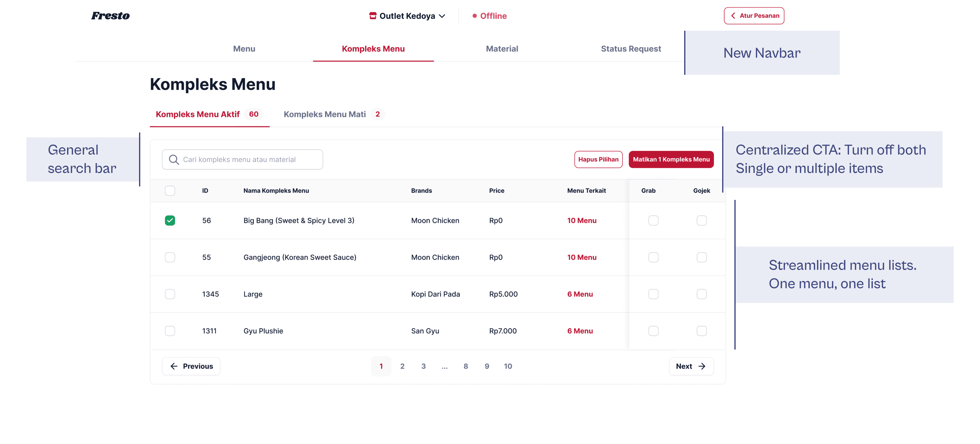Open 10 Menu link for Big Bang
The height and width of the screenshot is (444, 980).
582,220
